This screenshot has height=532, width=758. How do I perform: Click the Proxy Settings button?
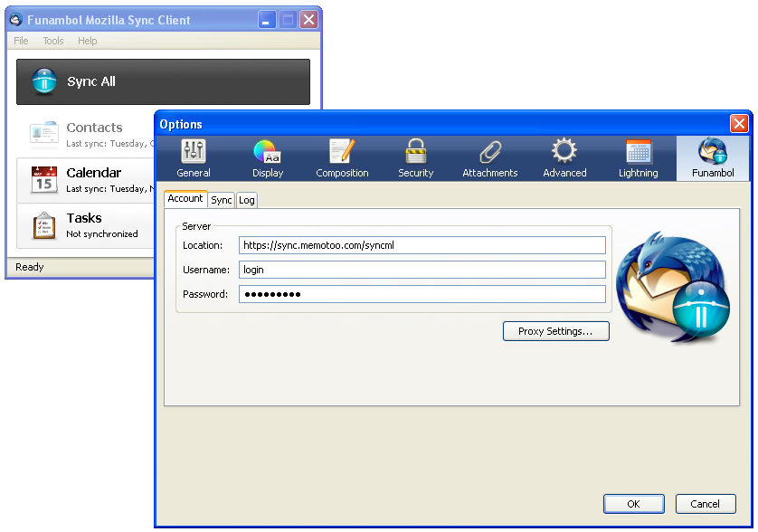pyautogui.click(x=555, y=331)
